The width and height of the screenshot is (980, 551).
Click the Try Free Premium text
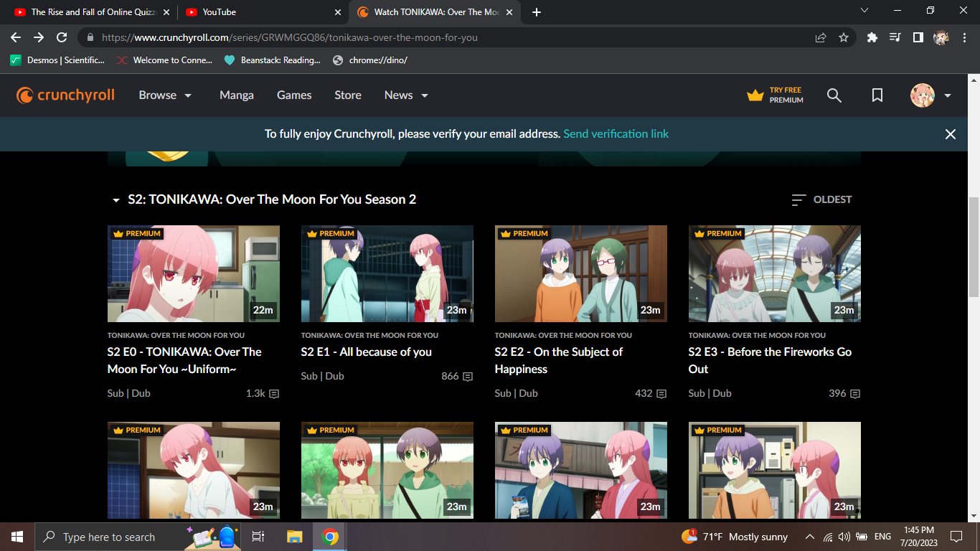(x=786, y=95)
